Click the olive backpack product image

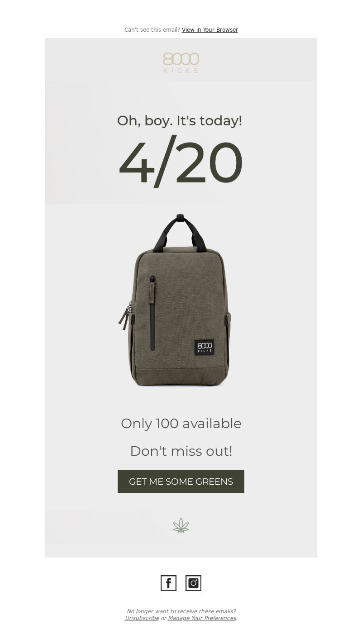tap(175, 300)
